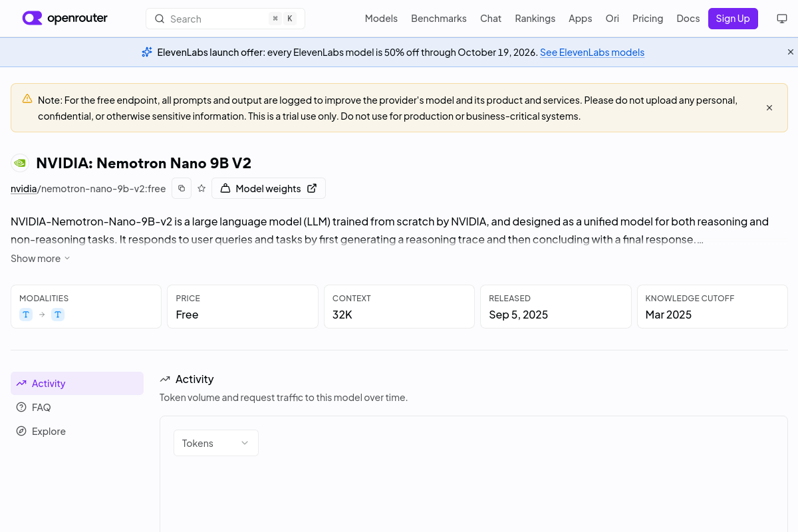Click the Sign Up button
This screenshot has height=532, width=798.
click(x=733, y=19)
